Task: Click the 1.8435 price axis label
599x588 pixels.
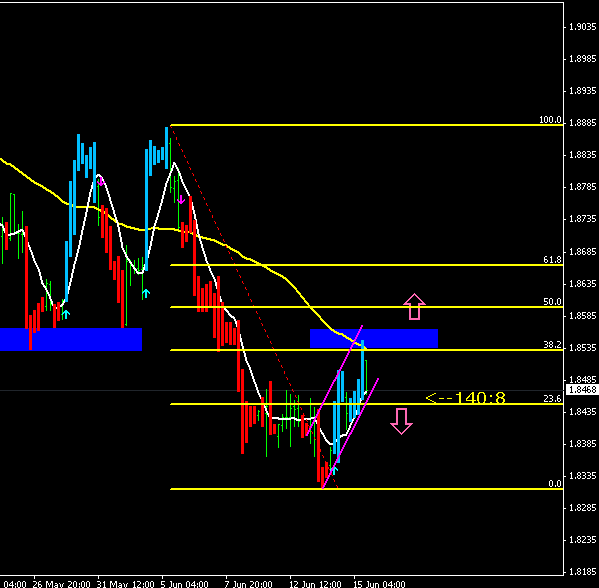Action: click(583, 412)
